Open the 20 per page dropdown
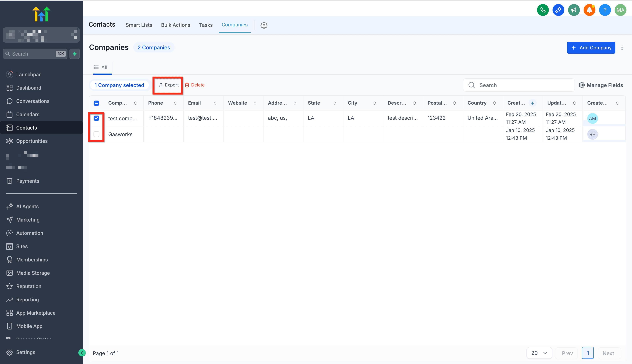Screen dimensions: 632x364 [x=539, y=353]
